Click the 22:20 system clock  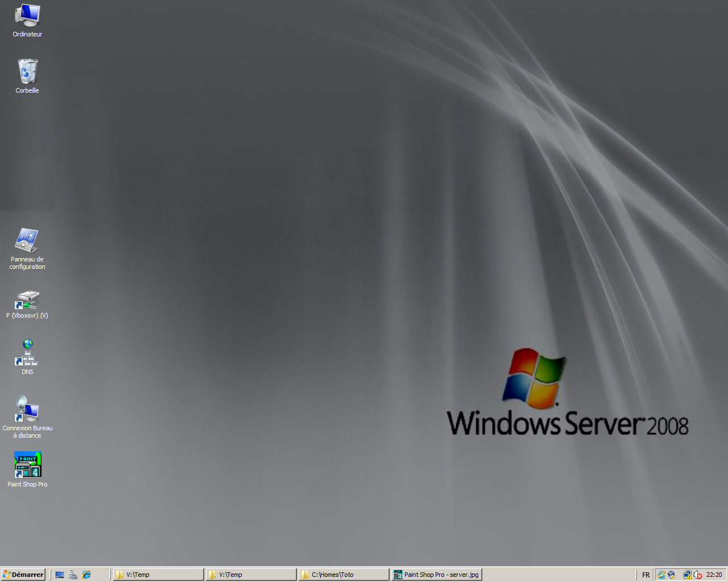click(x=714, y=575)
